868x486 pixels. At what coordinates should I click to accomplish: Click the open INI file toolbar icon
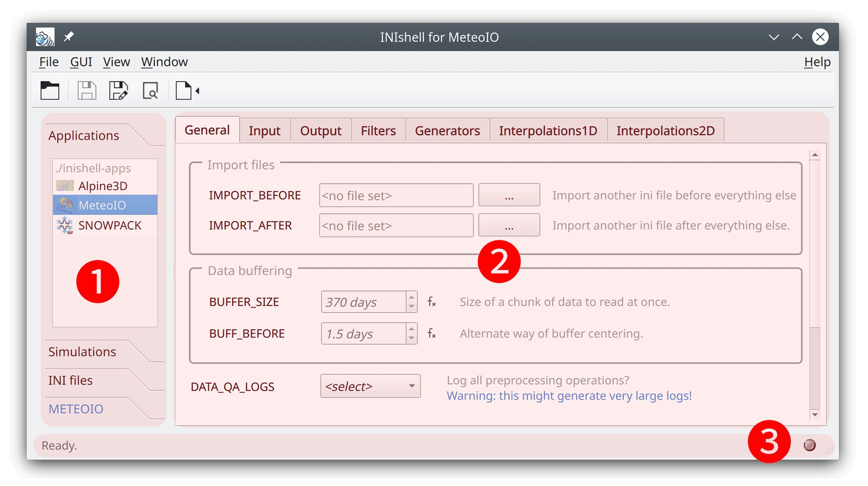pyautogui.click(x=50, y=90)
